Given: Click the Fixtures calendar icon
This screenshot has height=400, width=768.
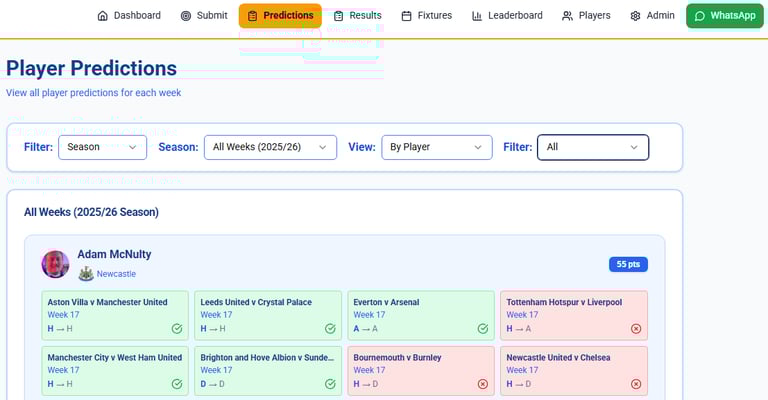Looking at the screenshot, I should click(407, 16).
